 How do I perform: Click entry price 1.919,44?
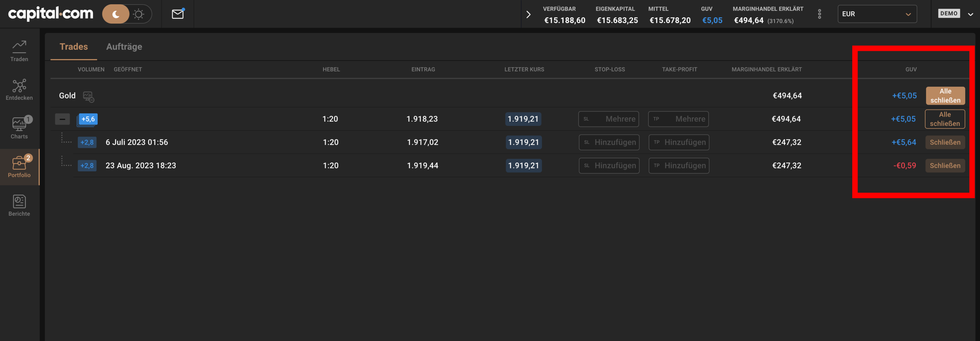click(423, 165)
